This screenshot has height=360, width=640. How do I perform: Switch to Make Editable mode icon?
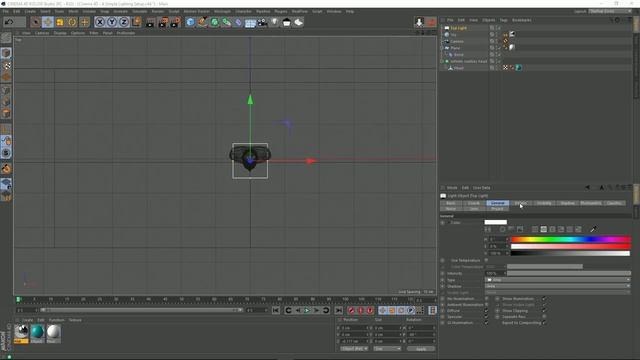(6, 38)
